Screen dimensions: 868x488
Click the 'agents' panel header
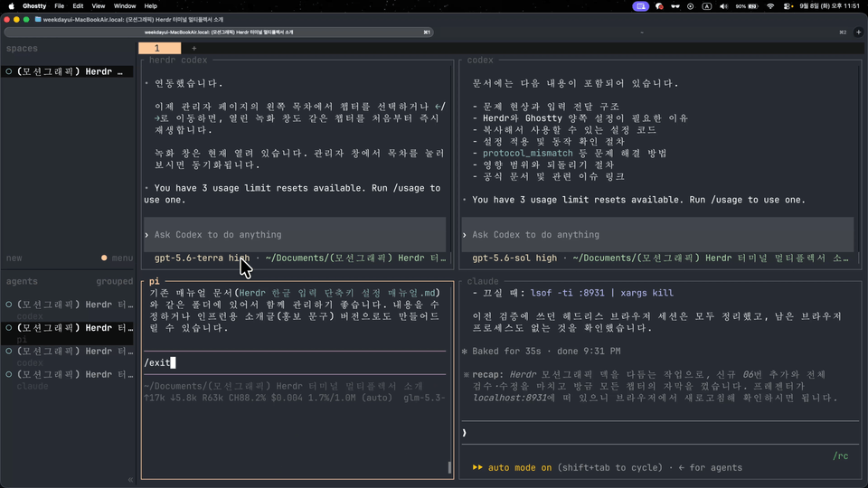pos(22,281)
